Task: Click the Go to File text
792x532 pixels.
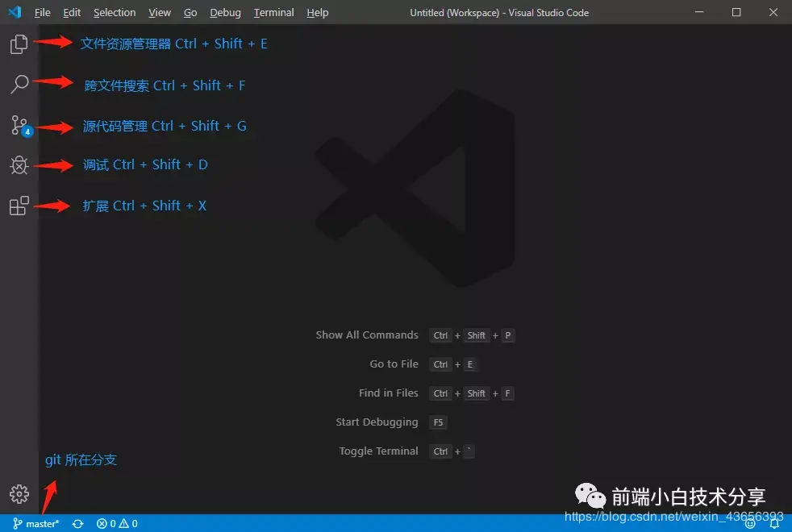Action: (394, 364)
